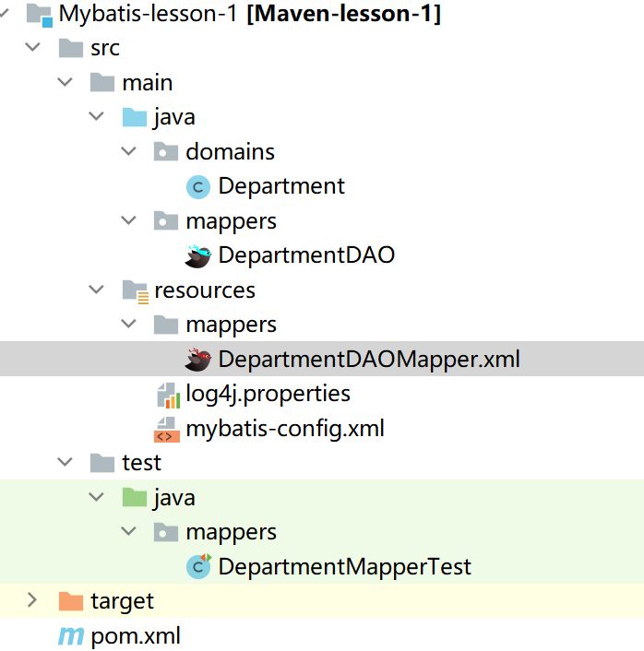
Task: Select the target folder label
Action: point(123,601)
